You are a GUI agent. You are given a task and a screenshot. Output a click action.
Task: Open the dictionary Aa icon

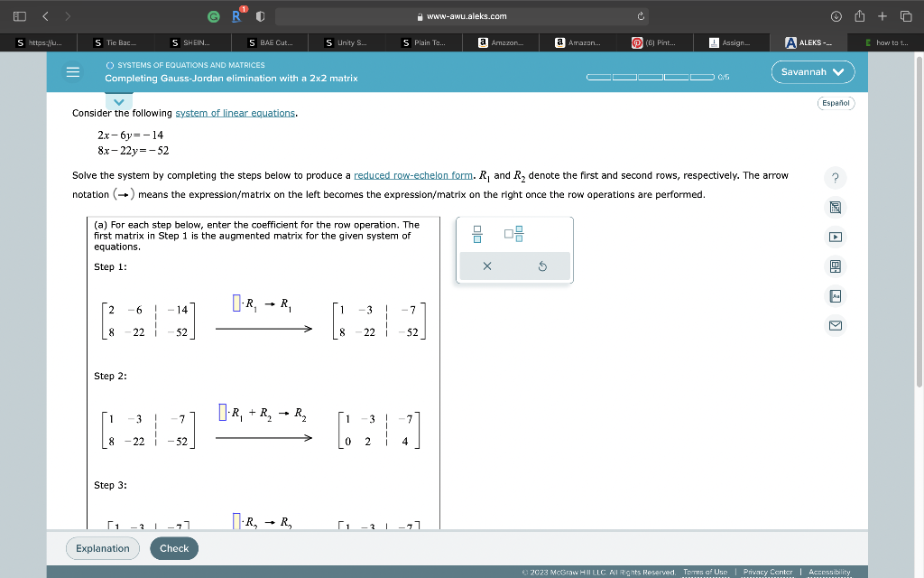(835, 294)
